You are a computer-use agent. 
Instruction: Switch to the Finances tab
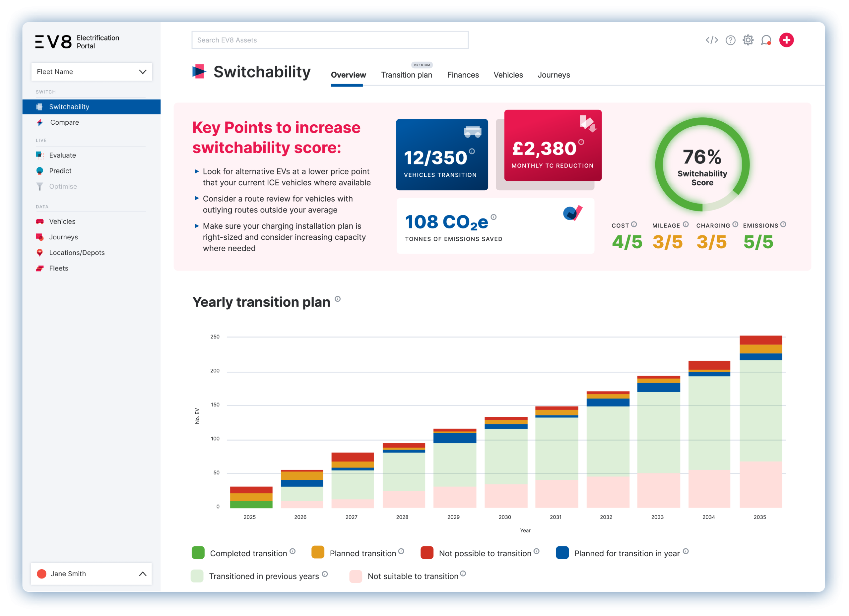[x=463, y=75]
